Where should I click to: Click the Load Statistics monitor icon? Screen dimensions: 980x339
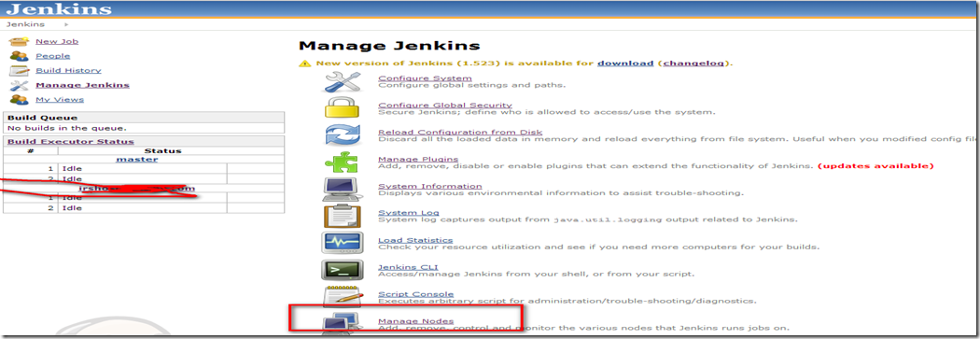point(342,244)
